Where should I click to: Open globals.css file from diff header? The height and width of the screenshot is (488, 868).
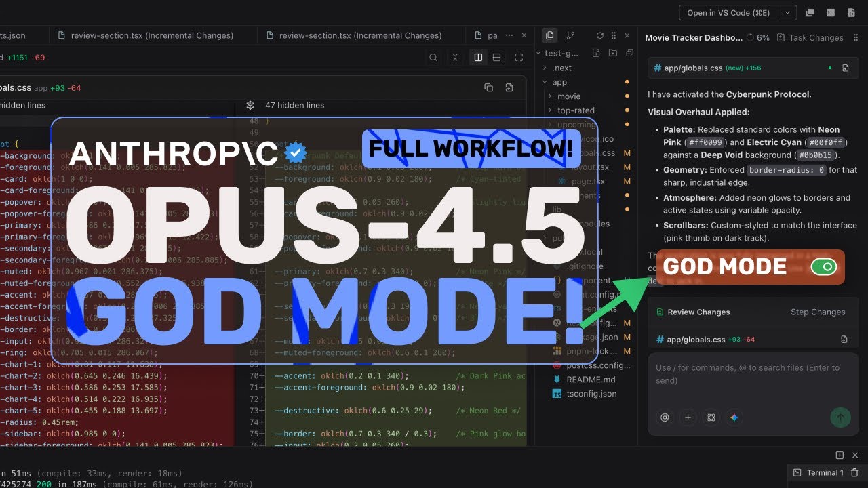click(509, 87)
